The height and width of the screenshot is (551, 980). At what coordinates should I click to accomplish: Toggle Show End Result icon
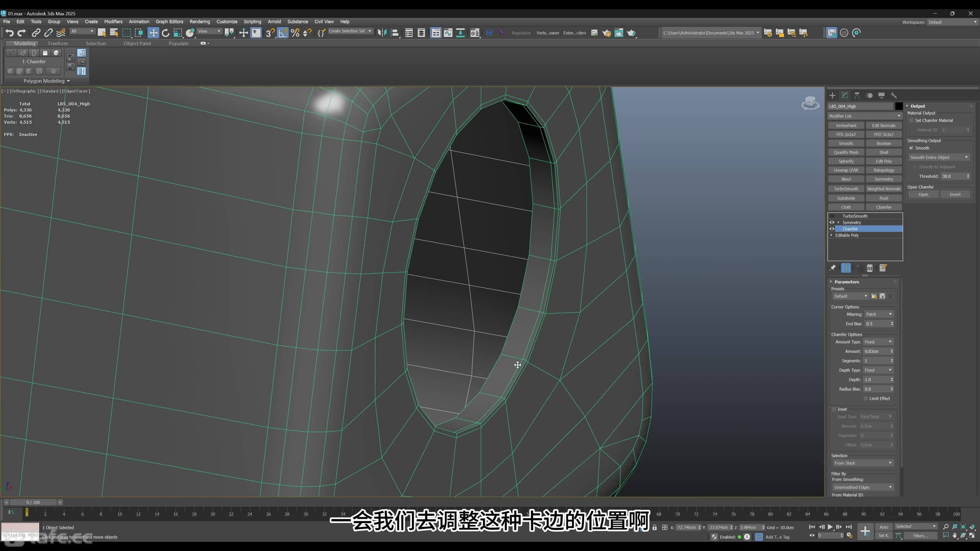846,268
